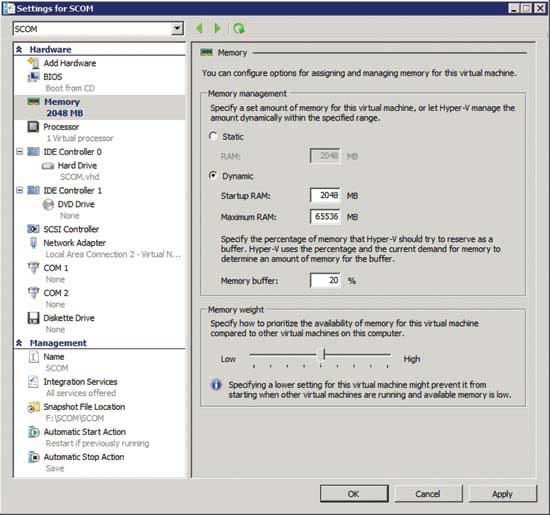Select the Processor hardware icon
The image size is (550, 515).
pos(33,127)
